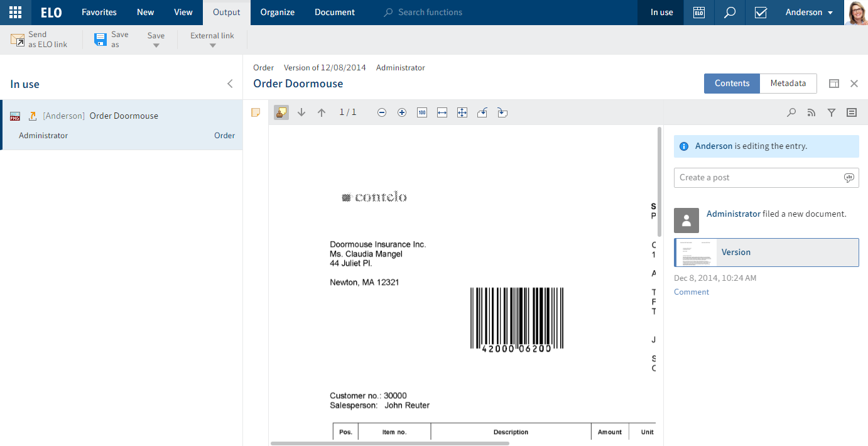Set document zoom to 100 percent
Image resolution: width=868 pixels, height=446 pixels.
point(422,112)
